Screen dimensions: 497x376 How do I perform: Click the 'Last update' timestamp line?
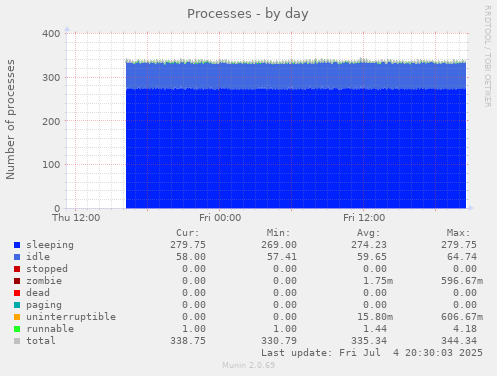pyautogui.click(x=372, y=353)
